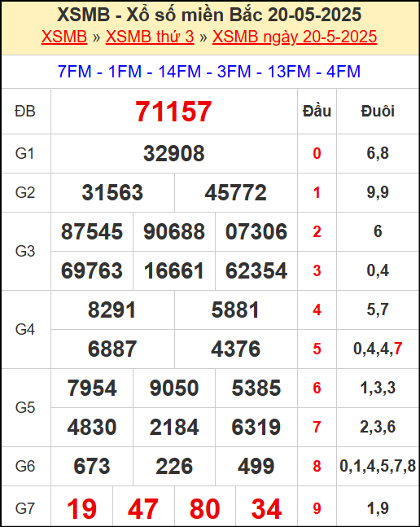Image resolution: width=420 pixels, height=527 pixels.
Task: Click the special prize number 71157
Action: click(173, 112)
